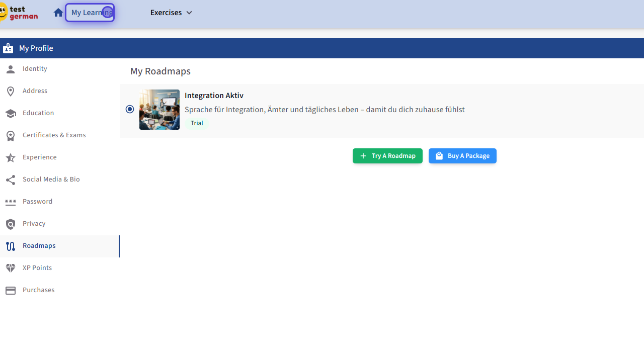The image size is (644, 357).
Task: Open the Password settings section
Action: click(x=37, y=202)
